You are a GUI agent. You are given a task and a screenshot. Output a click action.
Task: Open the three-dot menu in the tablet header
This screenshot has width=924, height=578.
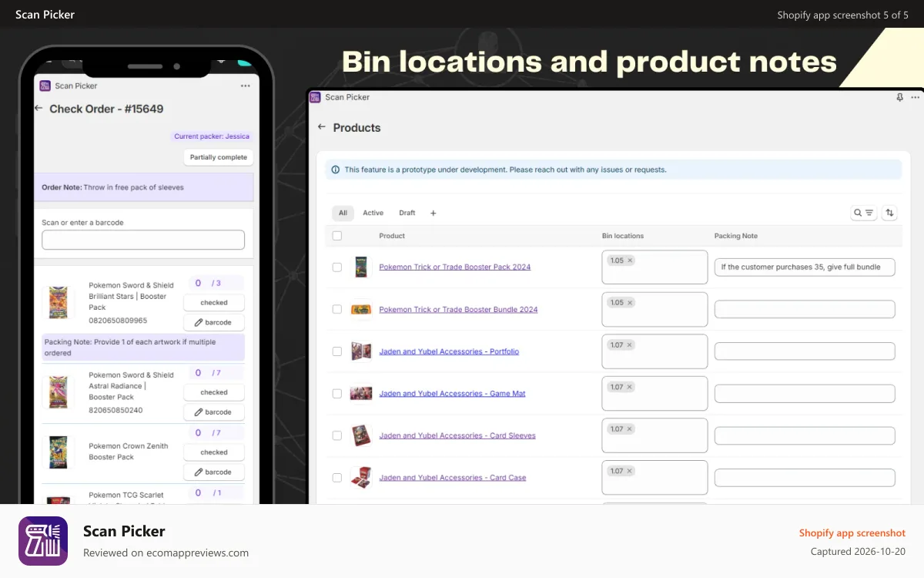pyautogui.click(x=916, y=98)
